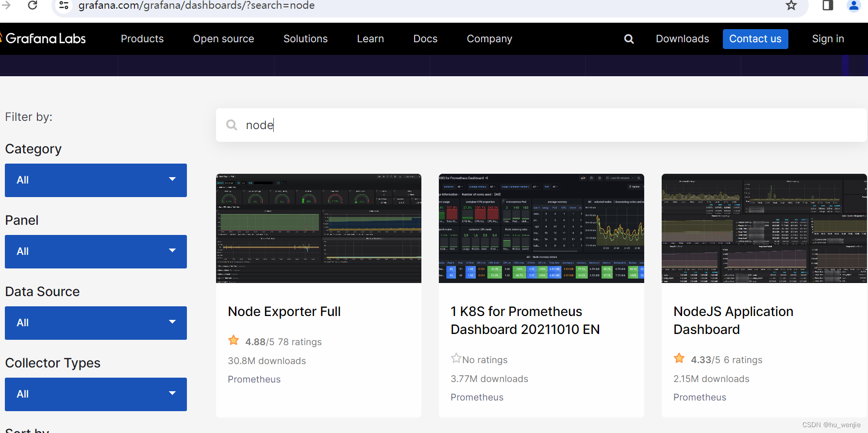
Task: Open NodeJS Application Dashboard title link
Action: pos(733,320)
